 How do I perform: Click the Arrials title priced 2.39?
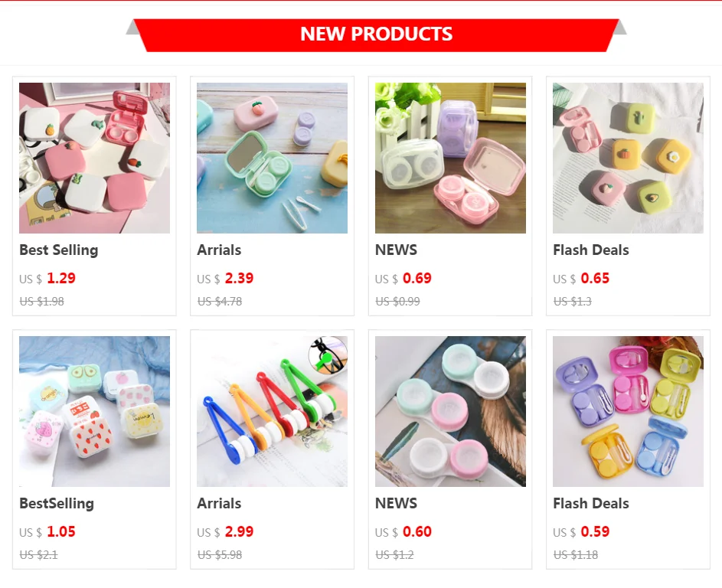(219, 250)
